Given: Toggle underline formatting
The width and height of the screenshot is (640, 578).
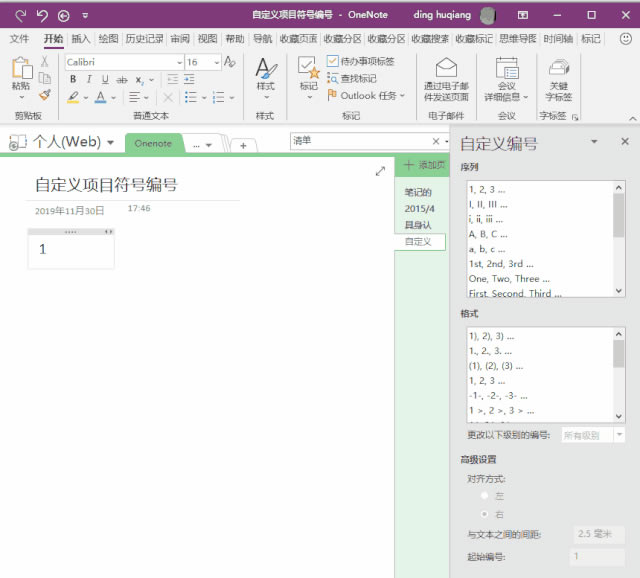Looking at the screenshot, I should 105,79.
